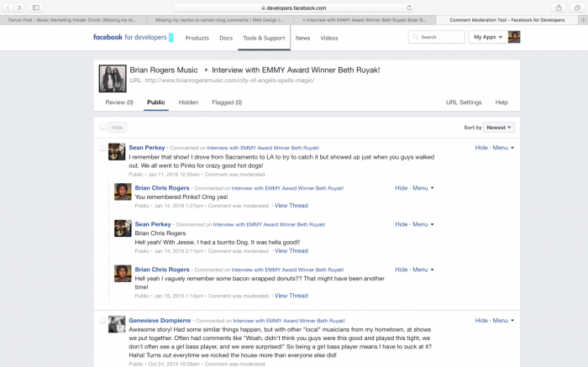Hide the bacon wrapped donuts reply
588x367 pixels.
click(x=402, y=270)
